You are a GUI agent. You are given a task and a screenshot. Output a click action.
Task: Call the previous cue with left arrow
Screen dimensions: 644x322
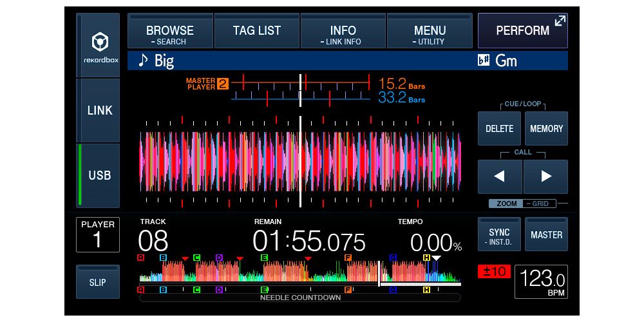click(x=500, y=176)
